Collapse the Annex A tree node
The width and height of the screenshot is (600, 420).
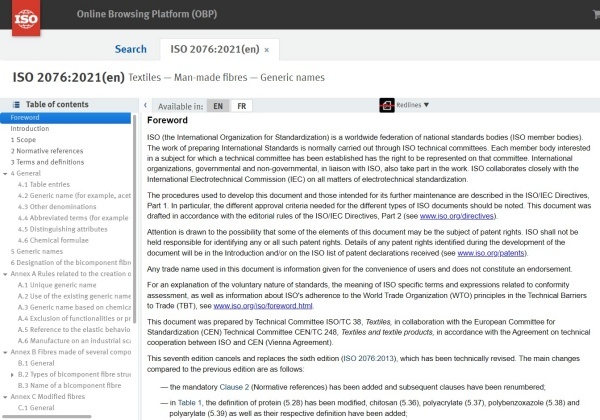[x=5, y=274]
